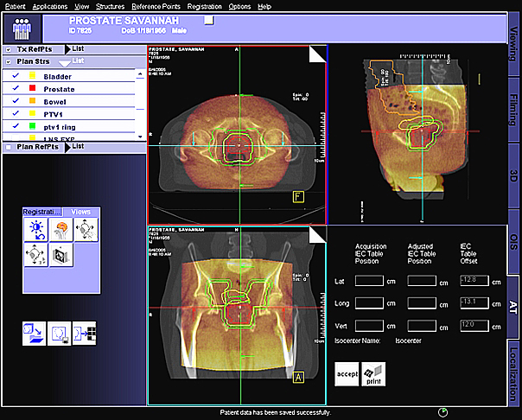Click the progress clock icon in status bar
The height and width of the screenshot is (420, 522).
[x=442, y=412]
